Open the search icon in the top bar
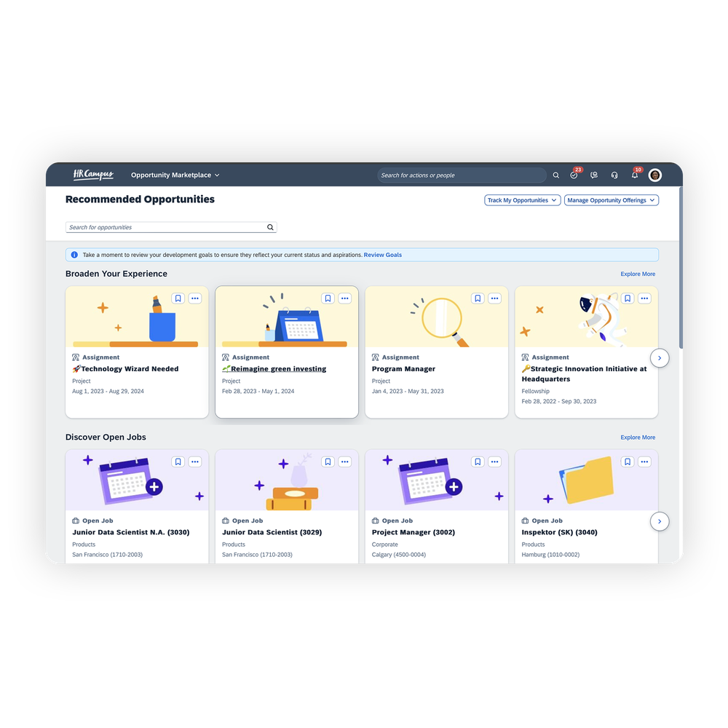Screen dimensions: 728x728 556,175
